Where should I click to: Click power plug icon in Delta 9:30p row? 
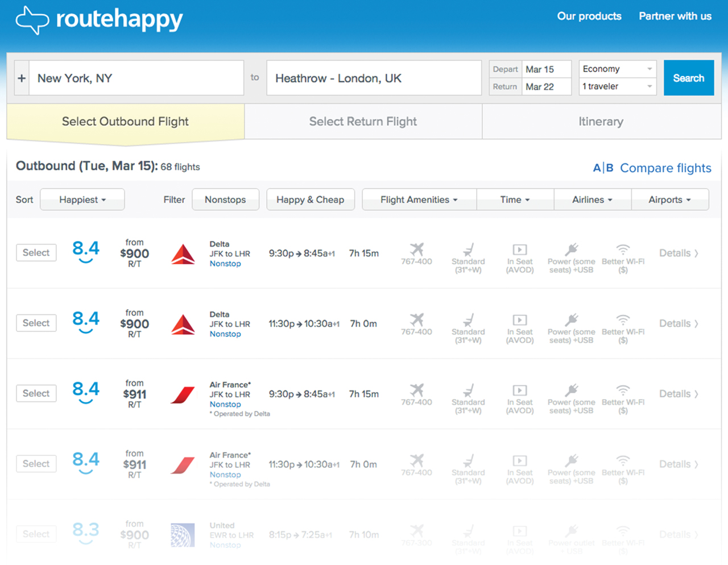(x=572, y=250)
